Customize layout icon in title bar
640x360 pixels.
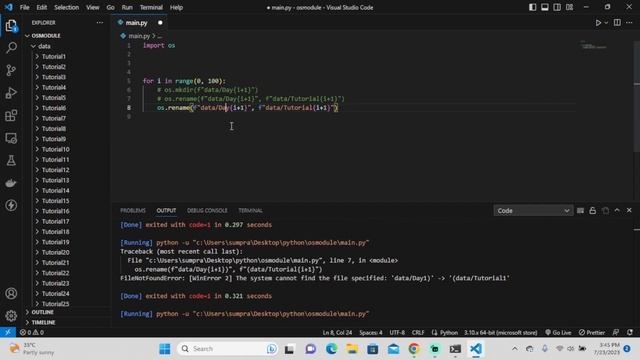click(x=569, y=7)
